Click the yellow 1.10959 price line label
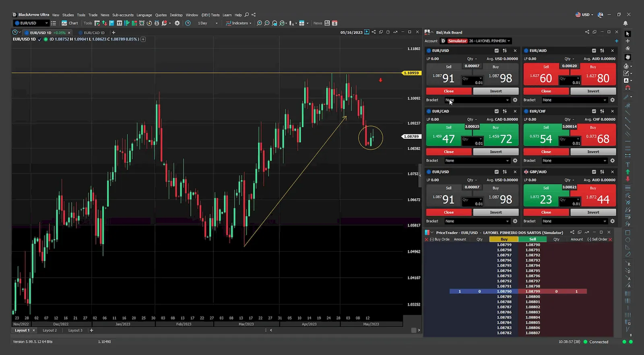This screenshot has height=355, width=644. point(411,73)
